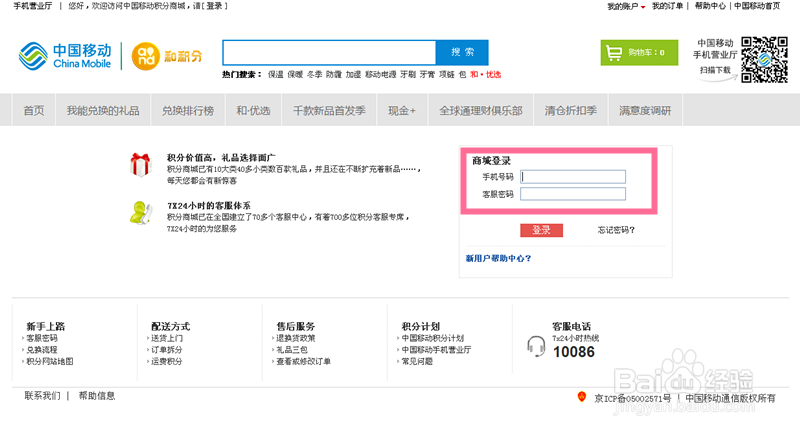Open 我能兑换的礼品 nav tab
Viewport: 800px width, 434px height.
(103, 110)
